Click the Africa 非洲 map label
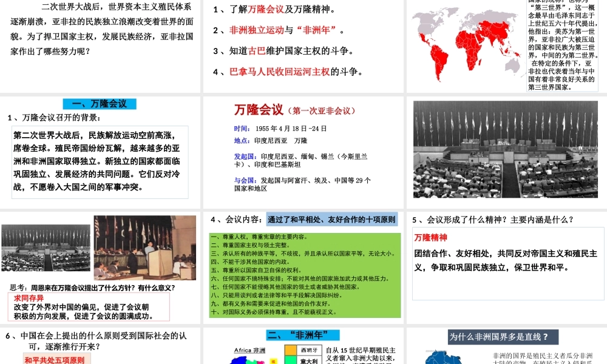 click(x=249, y=350)
